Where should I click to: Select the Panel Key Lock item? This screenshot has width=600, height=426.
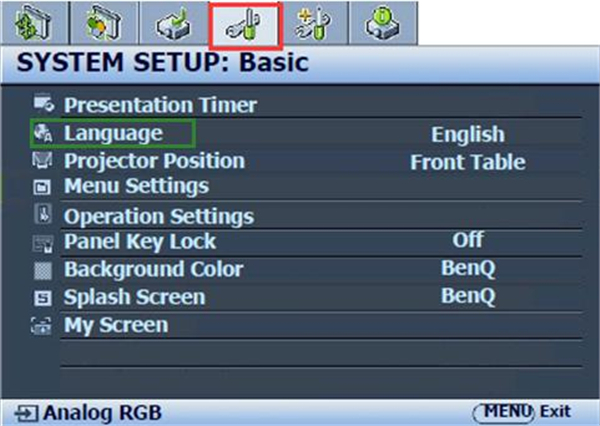[x=140, y=242]
